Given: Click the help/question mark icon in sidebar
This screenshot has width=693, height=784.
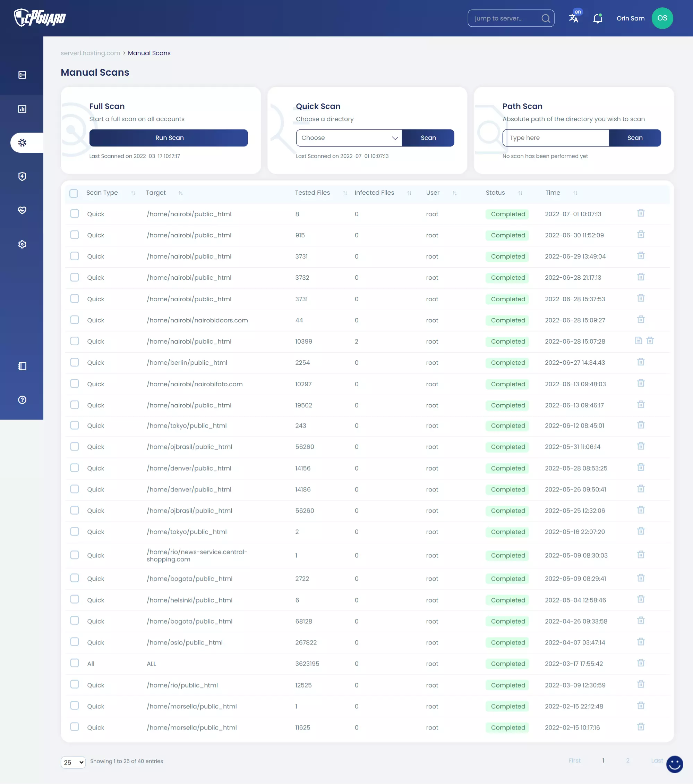Looking at the screenshot, I should [22, 400].
